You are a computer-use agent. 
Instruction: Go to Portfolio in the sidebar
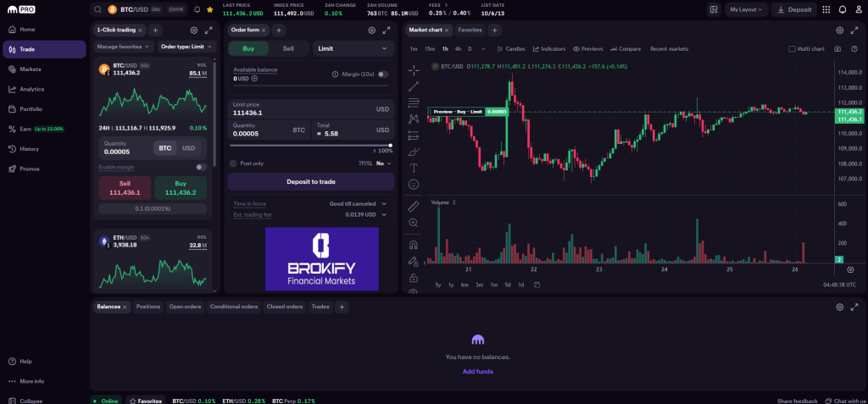pyautogui.click(x=33, y=108)
